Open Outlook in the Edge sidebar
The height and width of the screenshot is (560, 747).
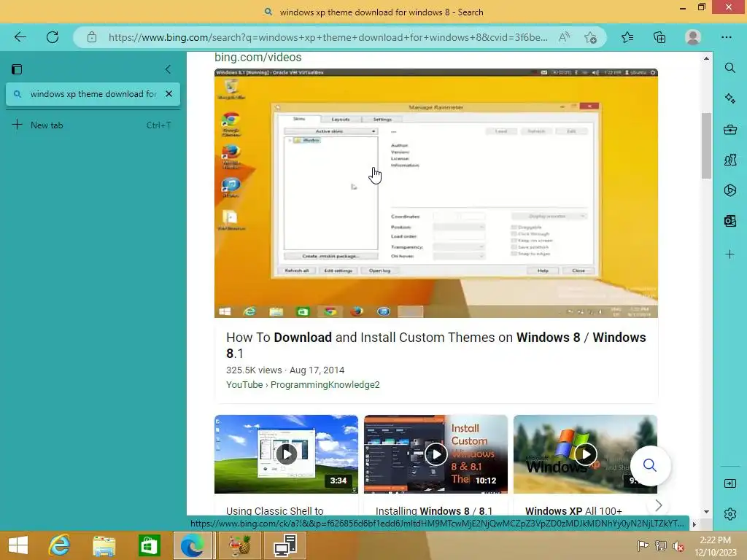click(729, 220)
